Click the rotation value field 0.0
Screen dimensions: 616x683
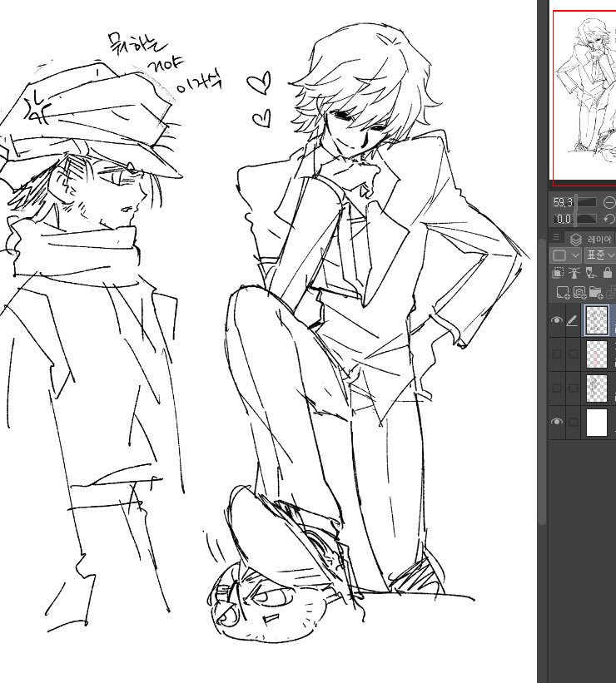(563, 219)
